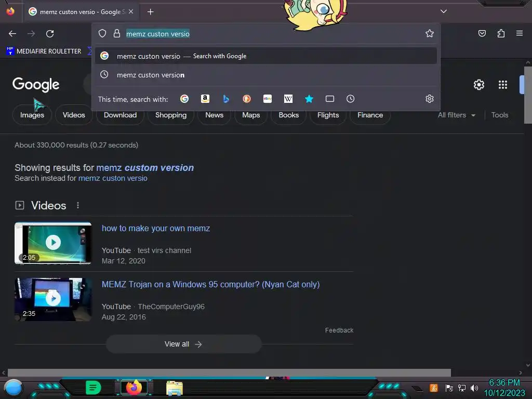Open tracking protection shield icon
This screenshot has height=399, width=532.
click(102, 33)
